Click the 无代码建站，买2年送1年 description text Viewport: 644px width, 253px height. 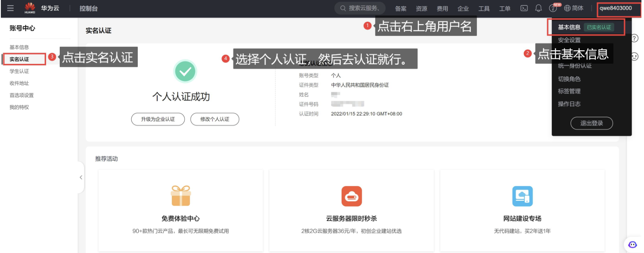pos(522,231)
